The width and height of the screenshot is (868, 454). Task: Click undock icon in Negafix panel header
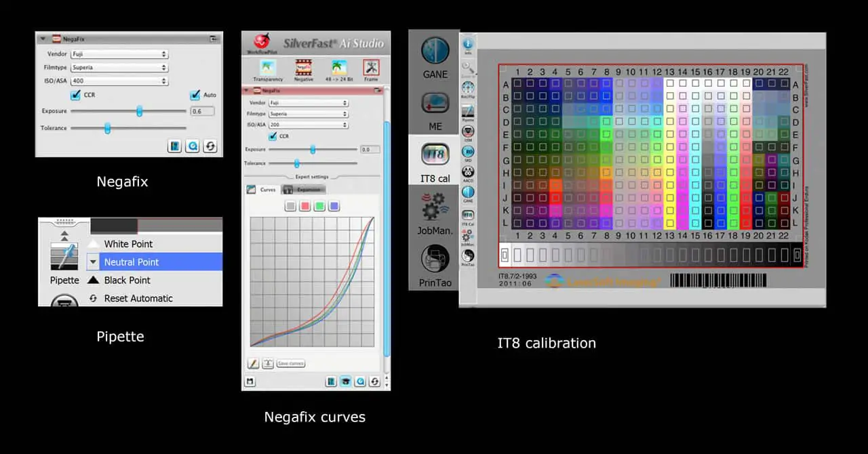[214, 39]
